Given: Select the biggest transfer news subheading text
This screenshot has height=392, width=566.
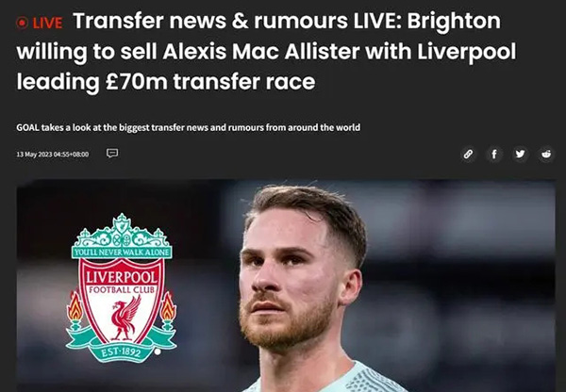Looking at the screenshot, I should [188, 127].
